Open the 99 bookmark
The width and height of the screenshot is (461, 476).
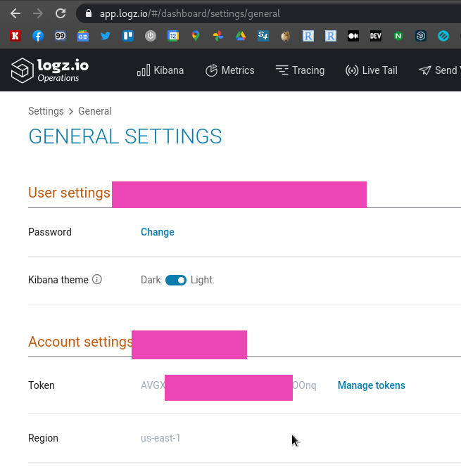[x=60, y=36]
